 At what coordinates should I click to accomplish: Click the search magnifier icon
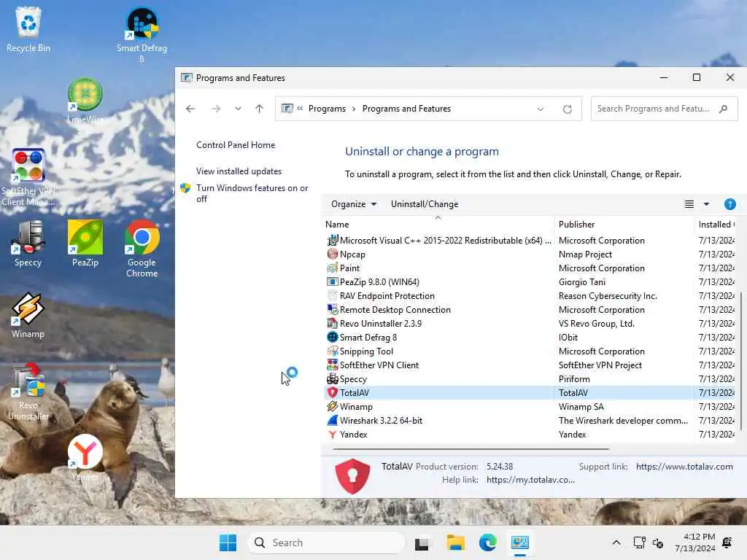pyautogui.click(x=723, y=109)
